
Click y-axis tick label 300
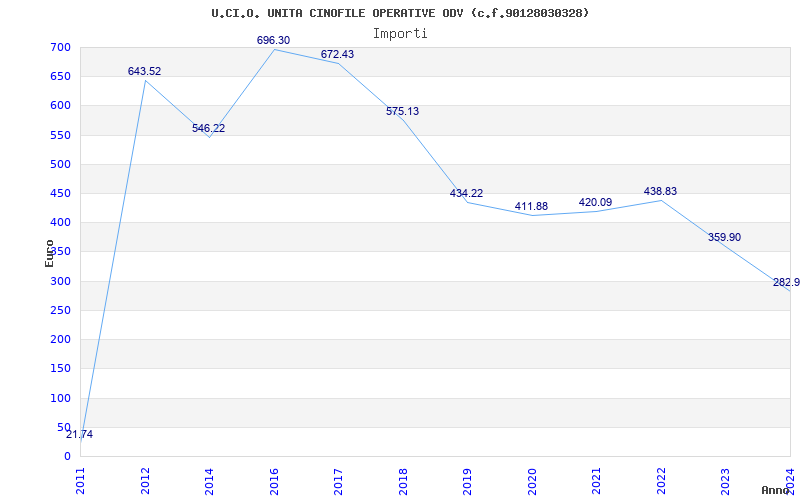tap(61, 282)
